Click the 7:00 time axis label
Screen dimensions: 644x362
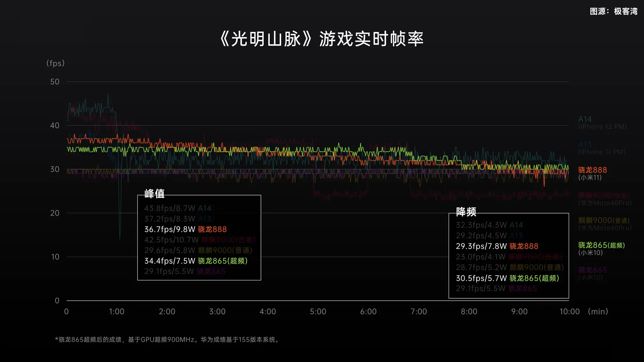pyautogui.click(x=419, y=311)
